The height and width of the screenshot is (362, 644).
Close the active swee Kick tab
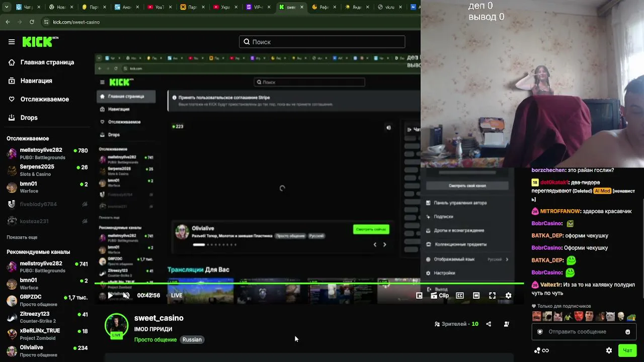302,8
